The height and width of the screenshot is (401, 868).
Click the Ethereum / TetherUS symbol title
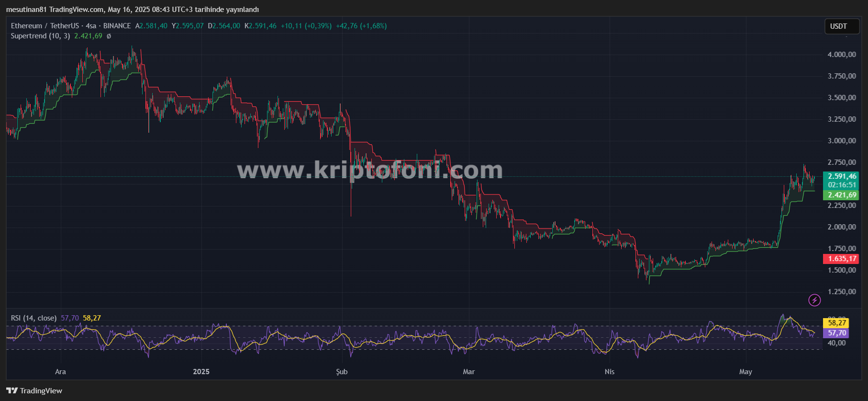[45, 26]
